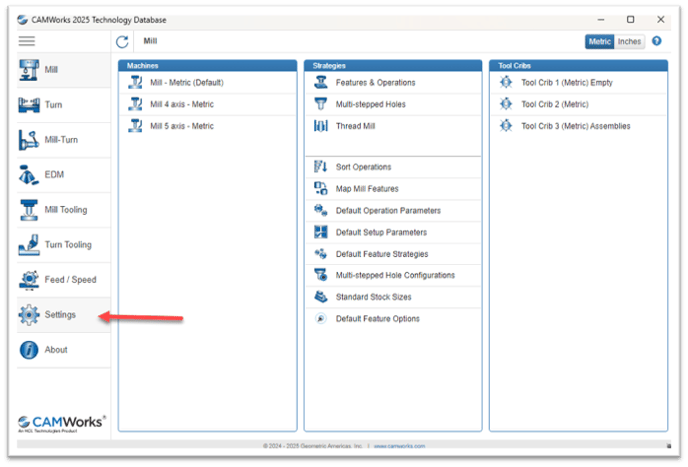Open Standard Stock Sizes text
The height and width of the screenshot is (467, 688).
374,297
